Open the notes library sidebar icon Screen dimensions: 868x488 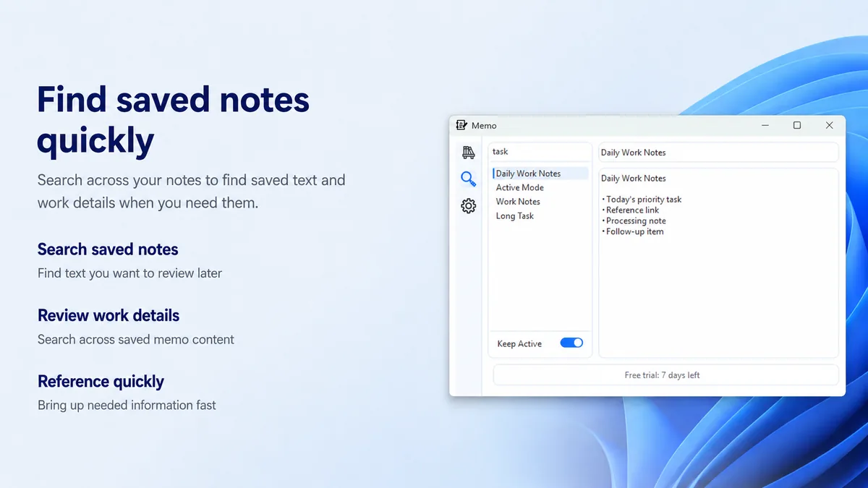469,153
